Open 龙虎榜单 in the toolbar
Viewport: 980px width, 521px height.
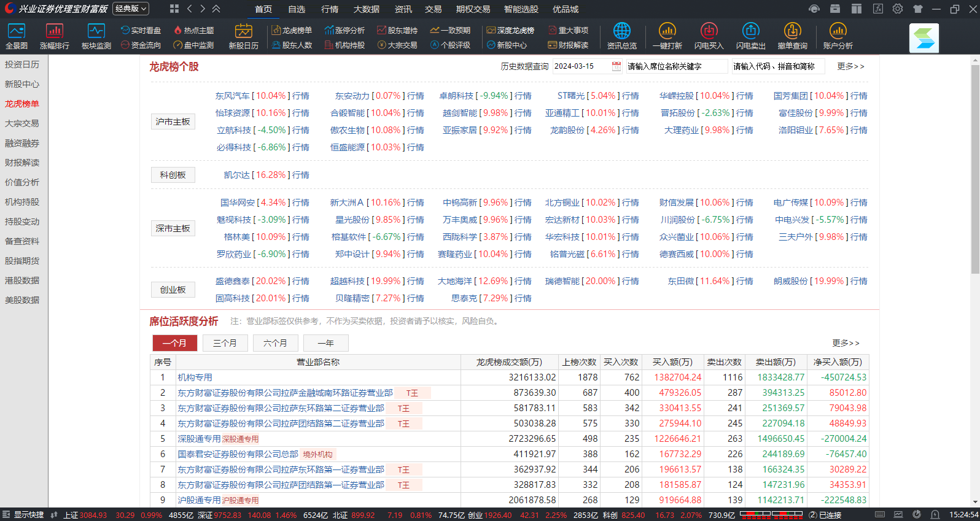pyautogui.click(x=292, y=30)
